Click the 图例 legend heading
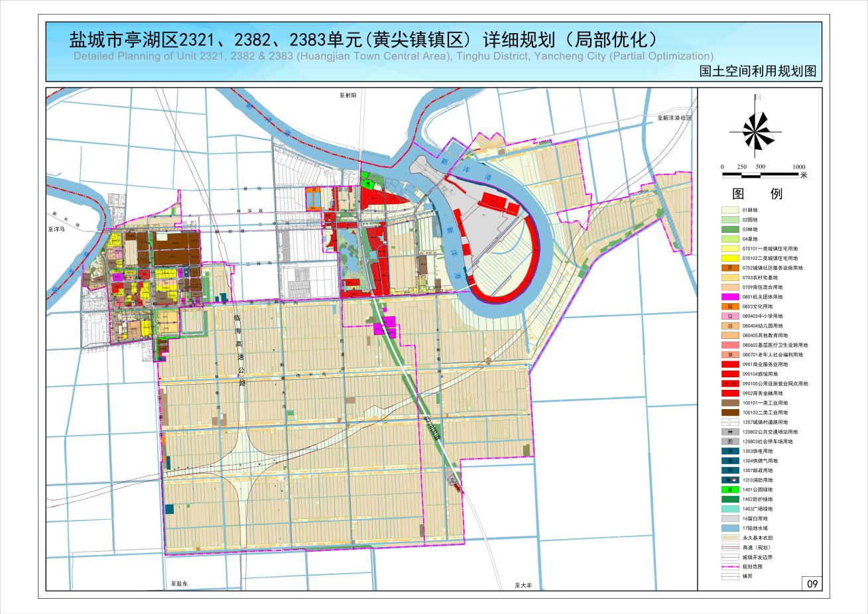This screenshot has height=614, width=868. 757,194
